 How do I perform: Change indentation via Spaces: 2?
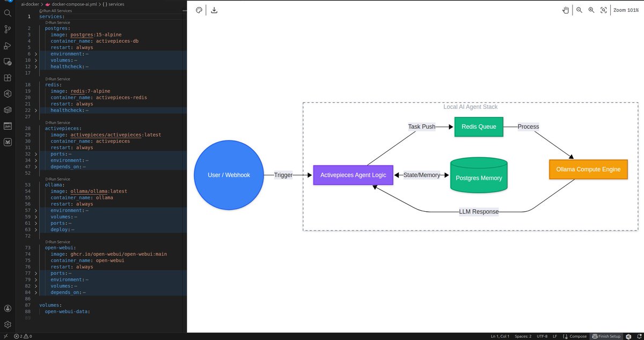(x=523, y=336)
